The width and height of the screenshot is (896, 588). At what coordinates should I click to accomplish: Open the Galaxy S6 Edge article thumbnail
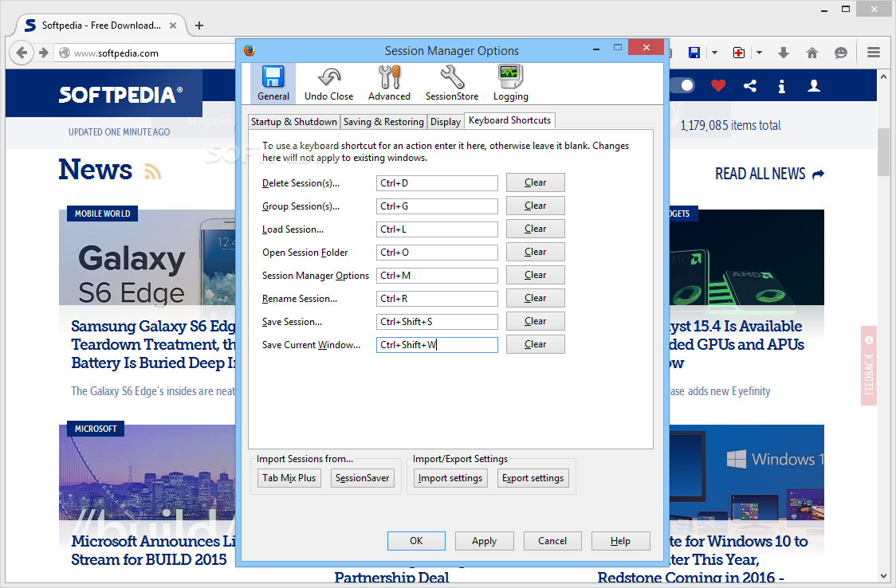click(x=147, y=257)
